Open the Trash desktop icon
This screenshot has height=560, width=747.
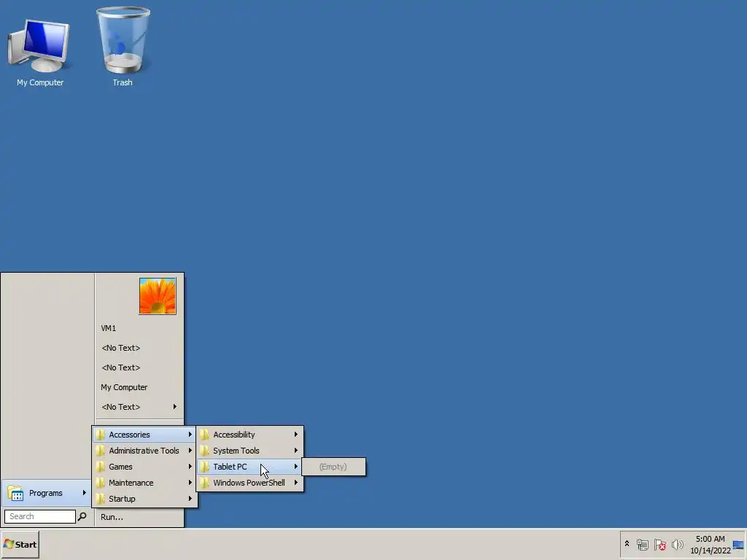point(123,46)
